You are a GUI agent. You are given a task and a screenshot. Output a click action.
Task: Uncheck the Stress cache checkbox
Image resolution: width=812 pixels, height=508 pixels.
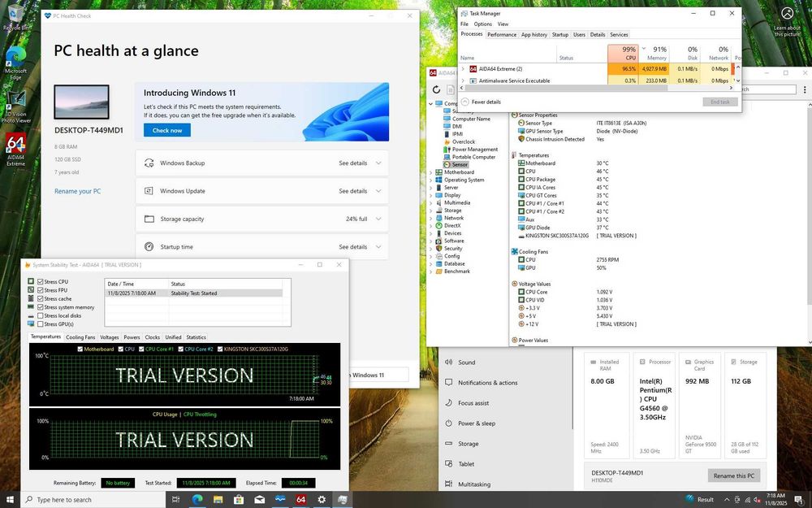coord(41,298)
